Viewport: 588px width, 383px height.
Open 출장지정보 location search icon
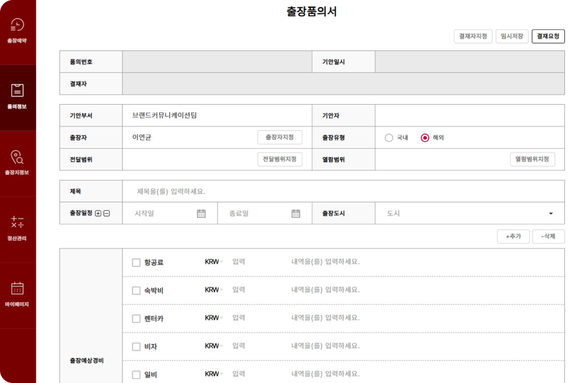17,157
